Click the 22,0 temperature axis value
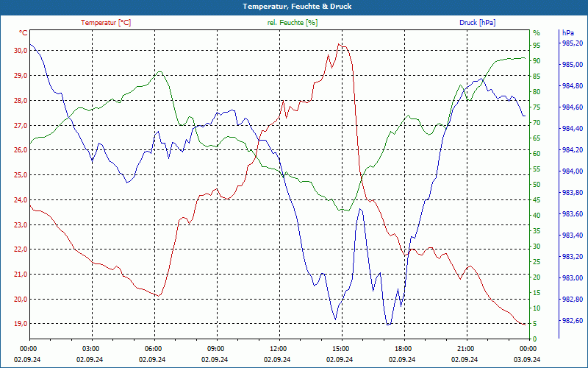The height and width of the screenshot is (368, 588). [21, 250]
